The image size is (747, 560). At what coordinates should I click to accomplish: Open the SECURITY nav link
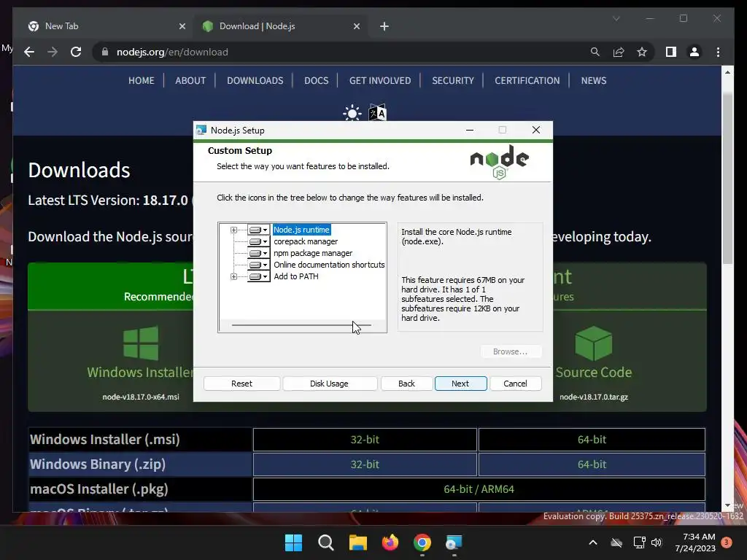[452, 80]
